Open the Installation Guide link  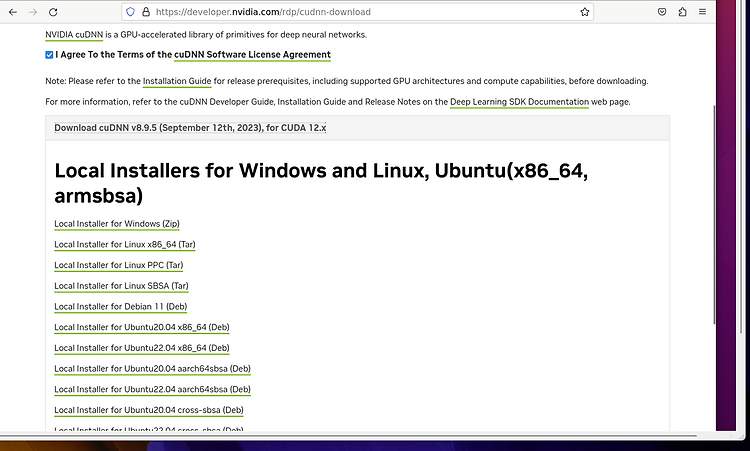tap(177, 81)
